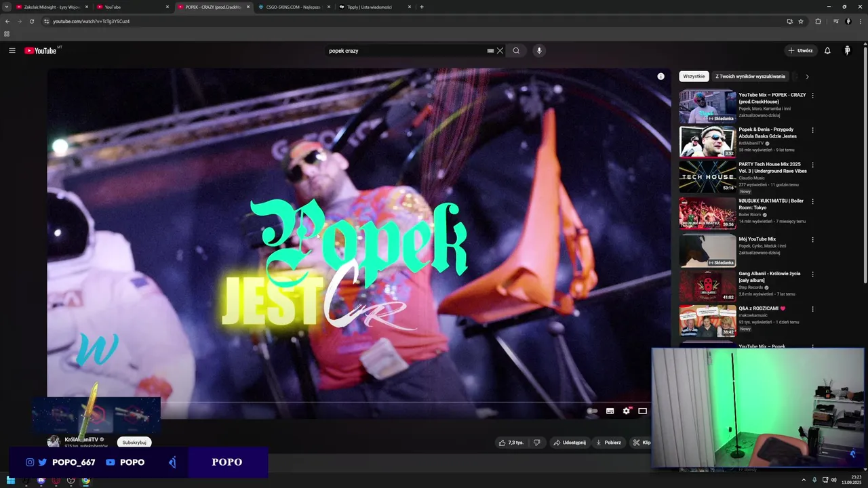Viewport: 868px width, 488px height.
Task: Click the Utwórz create button
Action: pyautogui.click(x=801, y=51)
